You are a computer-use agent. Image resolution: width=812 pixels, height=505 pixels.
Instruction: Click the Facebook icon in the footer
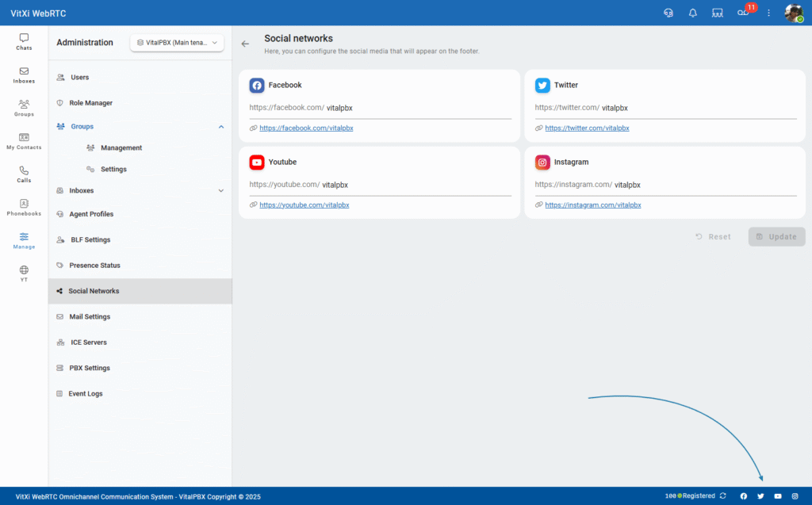click(x=744, y=496)
